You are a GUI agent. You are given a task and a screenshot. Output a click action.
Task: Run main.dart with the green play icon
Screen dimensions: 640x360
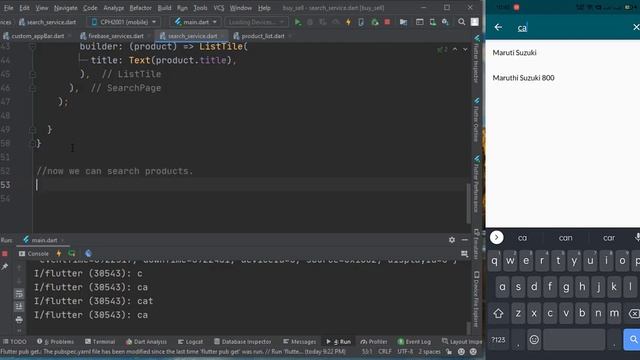click(x=298, y=22)
